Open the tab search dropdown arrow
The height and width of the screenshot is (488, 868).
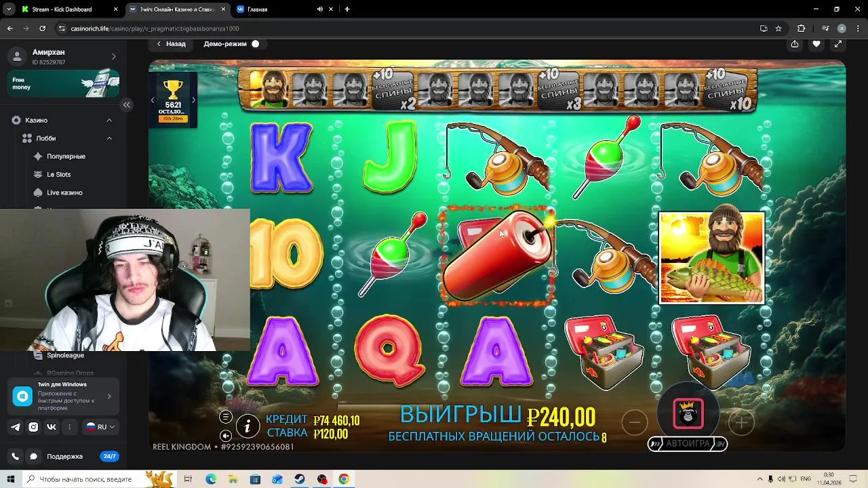pyautogui.click(x=9, y=9)
